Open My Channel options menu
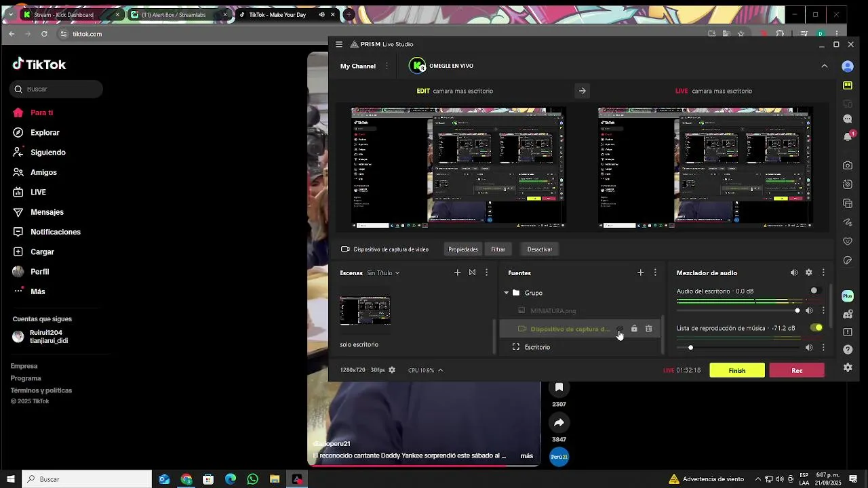 387,66
